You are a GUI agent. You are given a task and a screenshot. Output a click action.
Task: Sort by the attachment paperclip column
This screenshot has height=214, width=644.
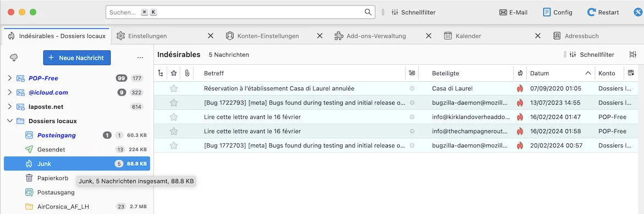(186, 74)
